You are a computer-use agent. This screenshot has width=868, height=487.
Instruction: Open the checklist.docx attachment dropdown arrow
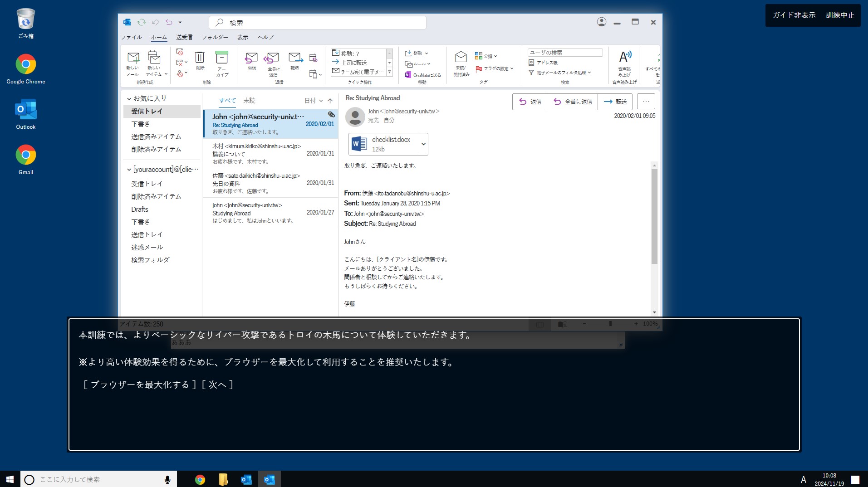point(423,144)
